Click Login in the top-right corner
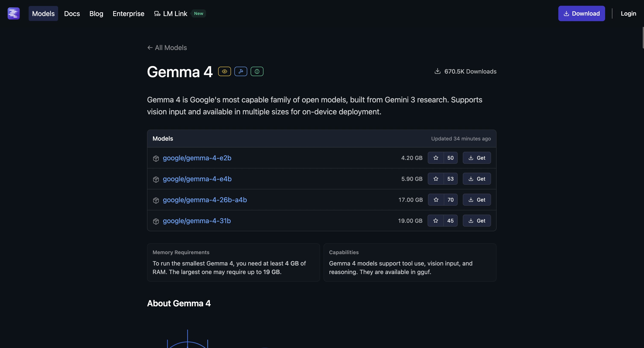The height and width of the screenshot is (348, 644). (x=628, y=13)
